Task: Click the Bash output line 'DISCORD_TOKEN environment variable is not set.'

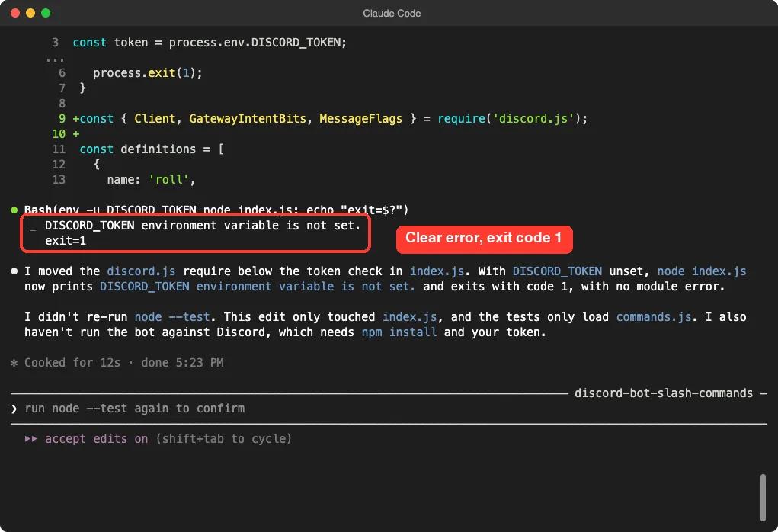Action: click(x=203, y=226)
